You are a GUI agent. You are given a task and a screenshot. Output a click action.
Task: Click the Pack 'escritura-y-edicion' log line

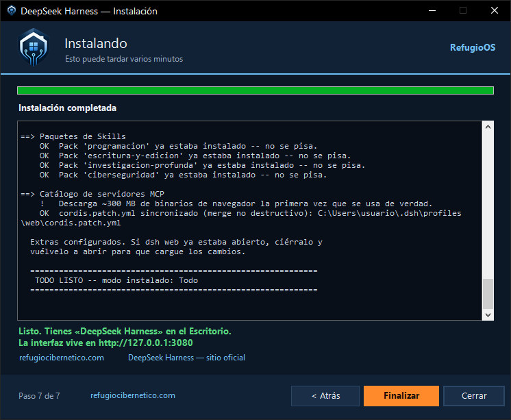(195, 156)
